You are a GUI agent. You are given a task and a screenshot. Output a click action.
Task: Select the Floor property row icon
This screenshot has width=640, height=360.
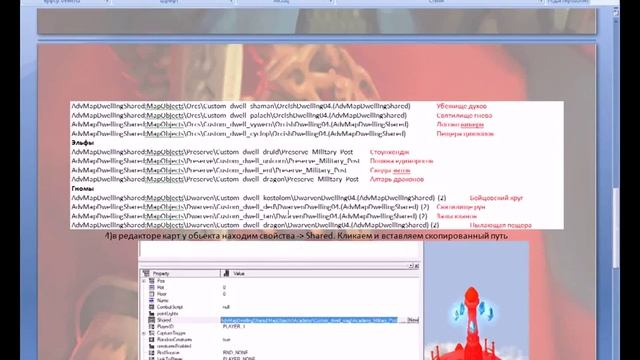click(152, 294)
